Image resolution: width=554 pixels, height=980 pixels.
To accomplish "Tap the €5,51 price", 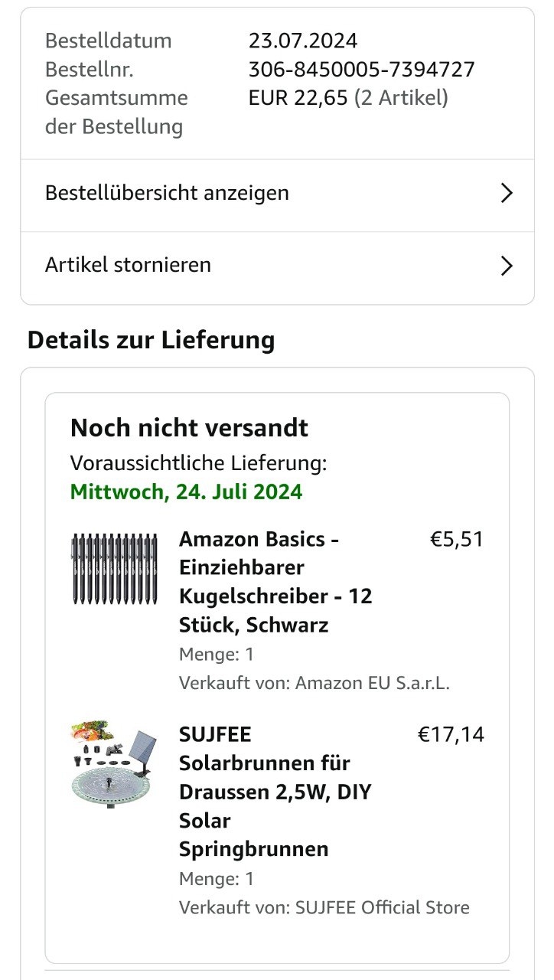I will tap(457, 540).
